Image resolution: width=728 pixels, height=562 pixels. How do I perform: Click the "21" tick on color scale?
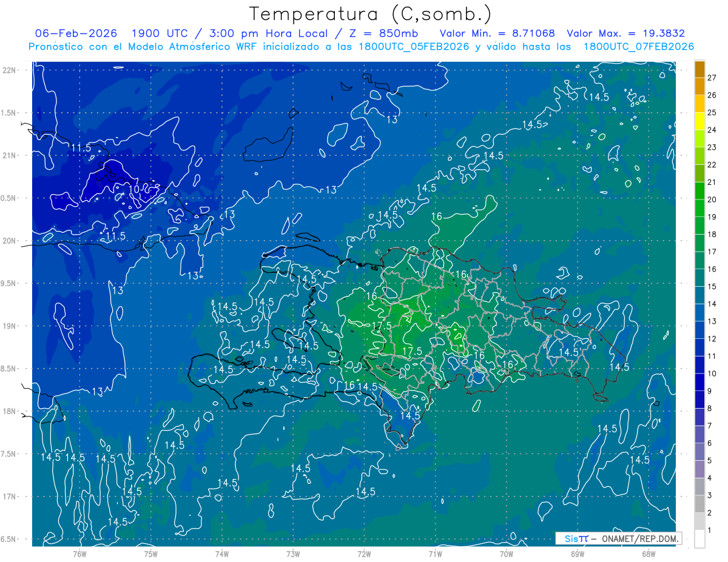(712, 182)
